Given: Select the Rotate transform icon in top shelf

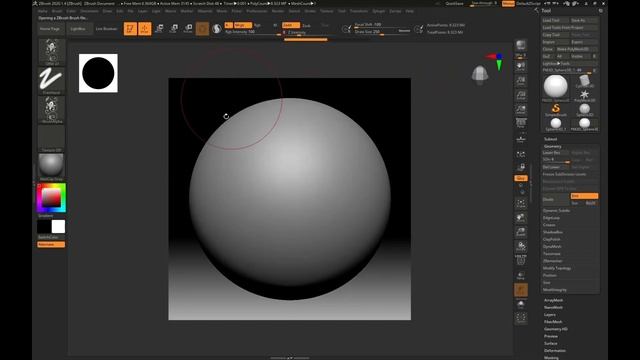Looking at the screenshot, I should pos(188,29).
